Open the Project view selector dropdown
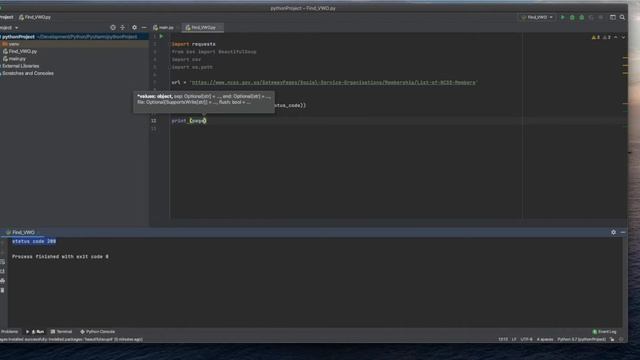 [9, 27]
